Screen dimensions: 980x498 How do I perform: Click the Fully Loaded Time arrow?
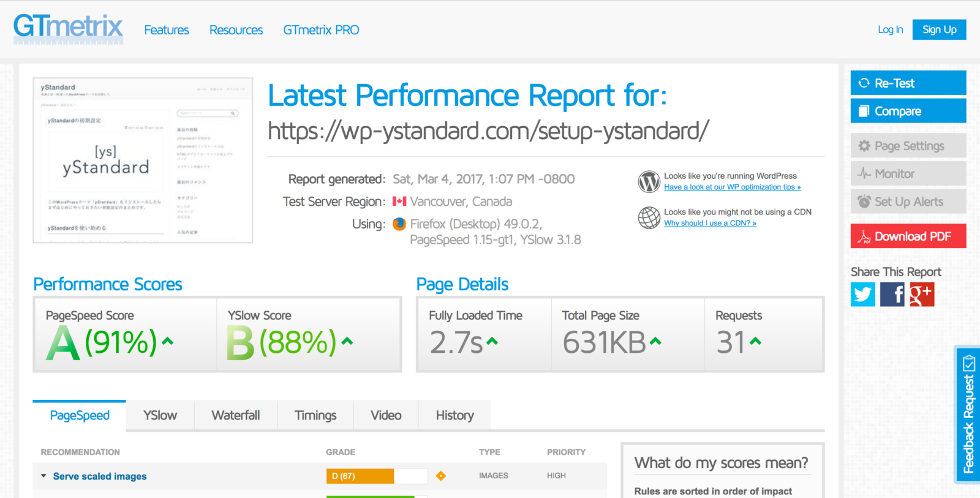pyautogui.click(x=492, y=341)
